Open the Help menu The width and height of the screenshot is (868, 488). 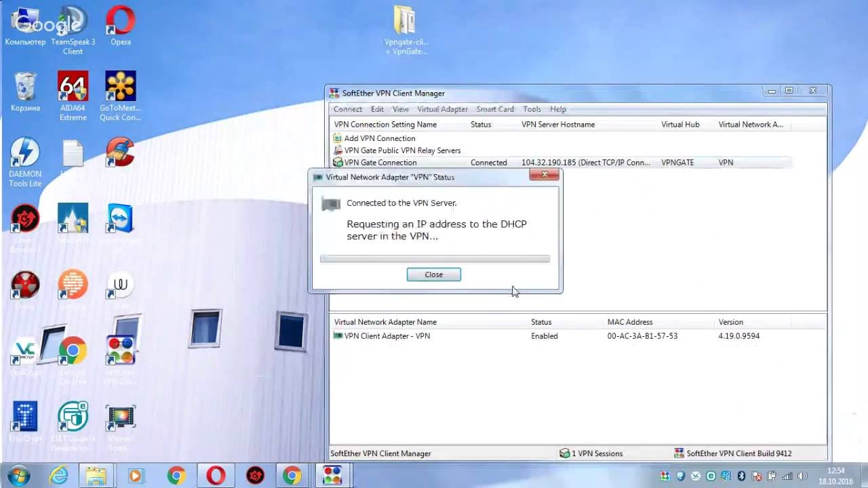tap(558, 109)
